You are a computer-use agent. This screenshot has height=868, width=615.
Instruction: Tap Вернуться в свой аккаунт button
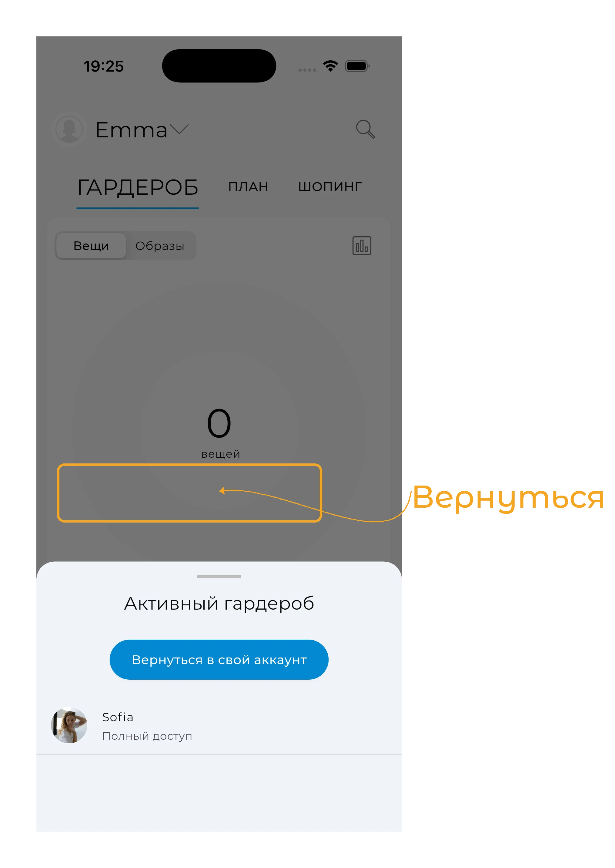219,660
